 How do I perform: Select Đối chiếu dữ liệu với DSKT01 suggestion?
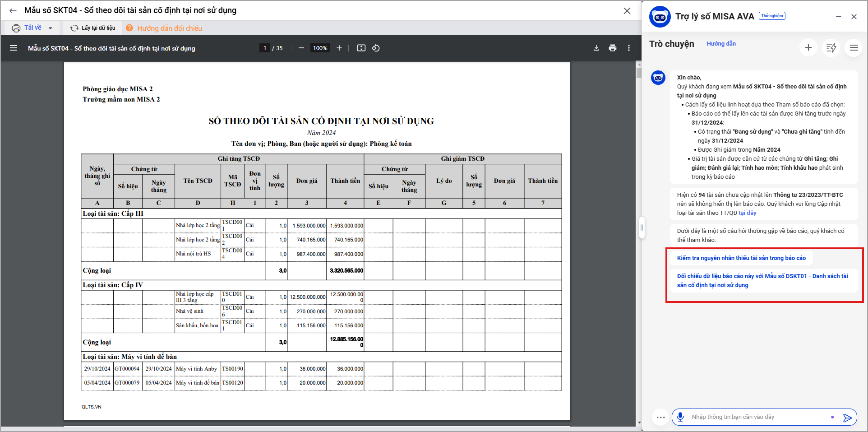click(x=763, y=281)
